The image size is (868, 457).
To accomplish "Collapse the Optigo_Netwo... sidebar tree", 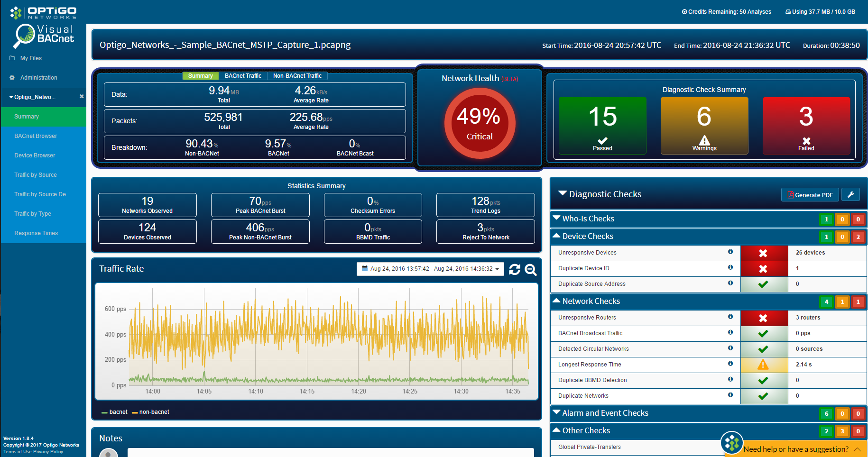I will [11, 97].
